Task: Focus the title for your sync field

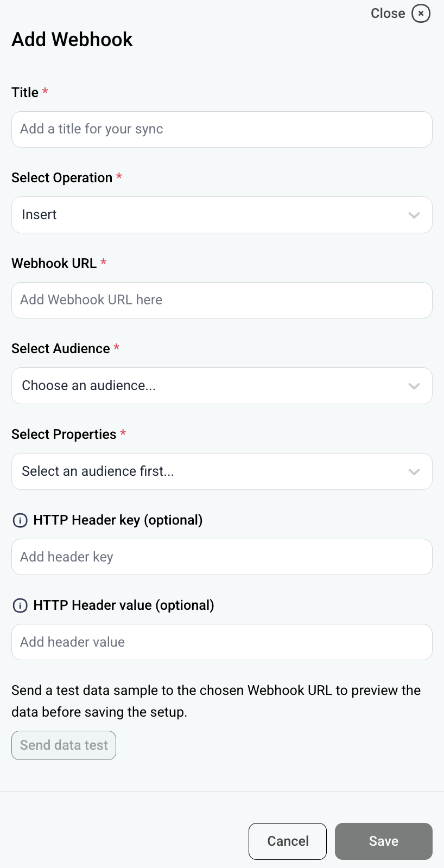Action: pyautogui.click(x=221, y=129)
